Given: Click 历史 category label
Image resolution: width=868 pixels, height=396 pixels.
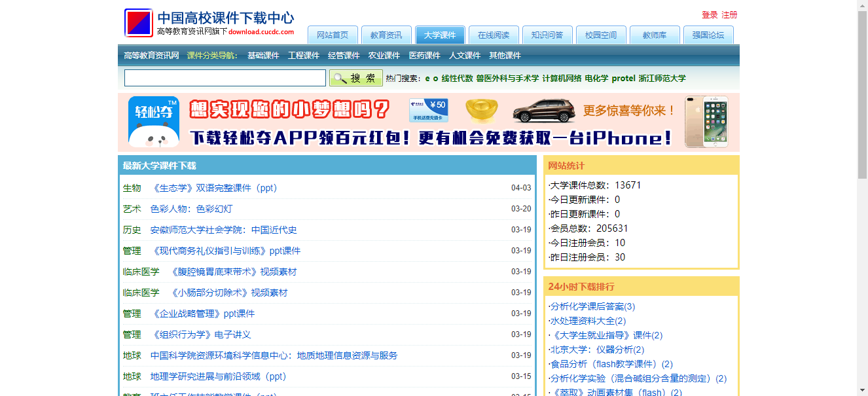Looking at the screenshot, I should click(132, 230).
